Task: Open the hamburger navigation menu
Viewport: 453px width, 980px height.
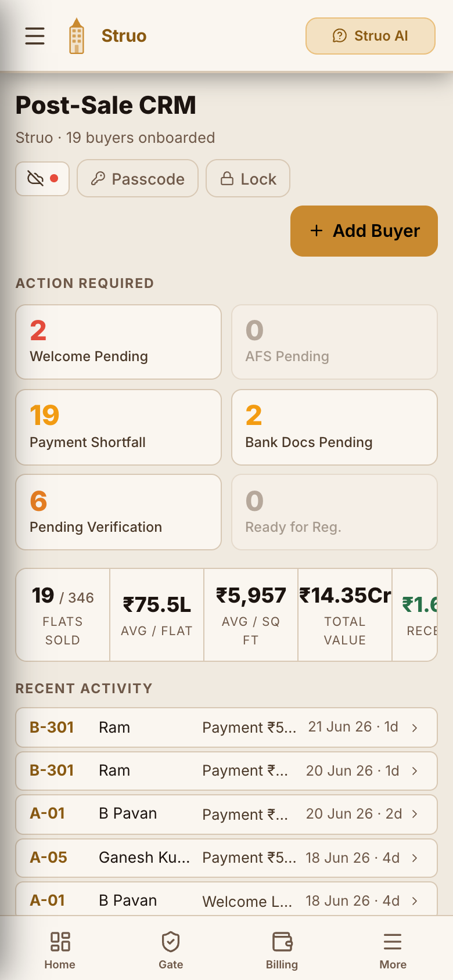Action: [x=35, y=36]
